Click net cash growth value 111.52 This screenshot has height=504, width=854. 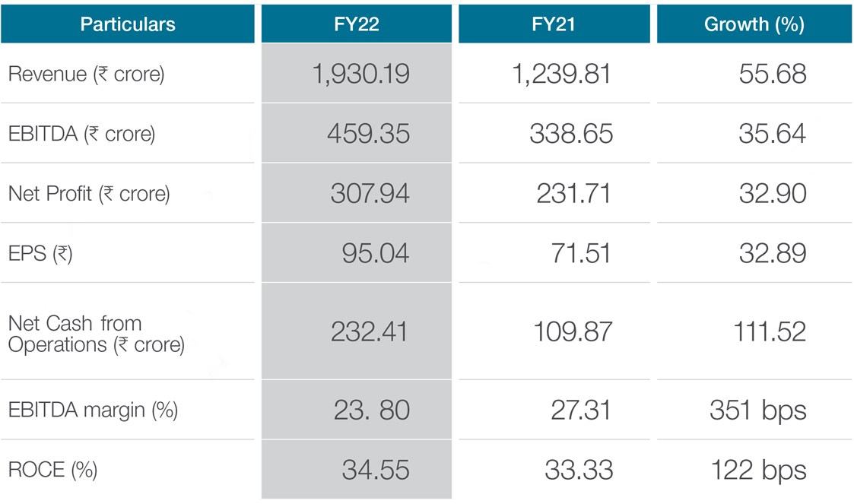770,332
